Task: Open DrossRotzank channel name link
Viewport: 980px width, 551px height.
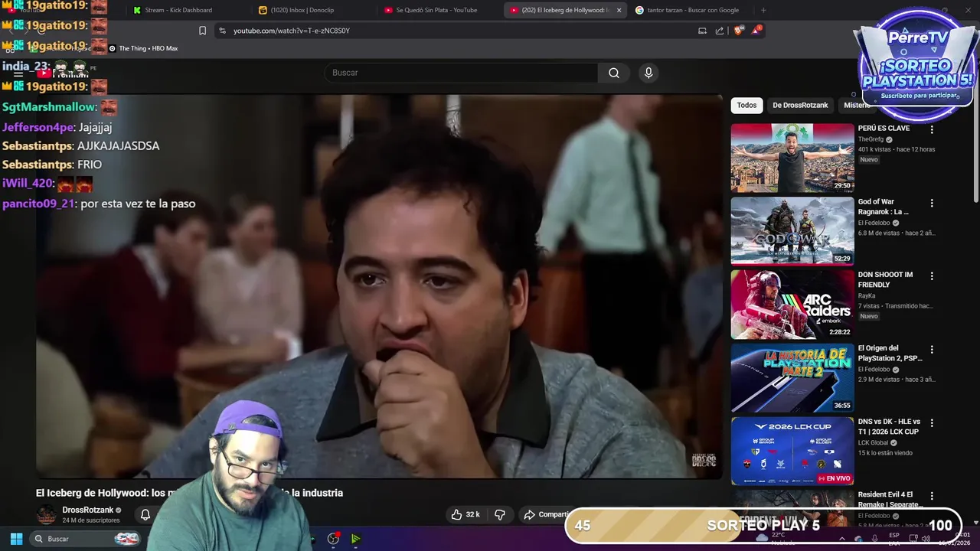Action: click(x=87, y=510)
